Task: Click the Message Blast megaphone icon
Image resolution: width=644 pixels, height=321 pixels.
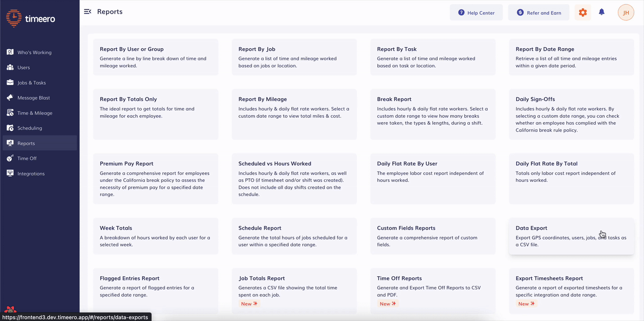Action: click(10, 97)
